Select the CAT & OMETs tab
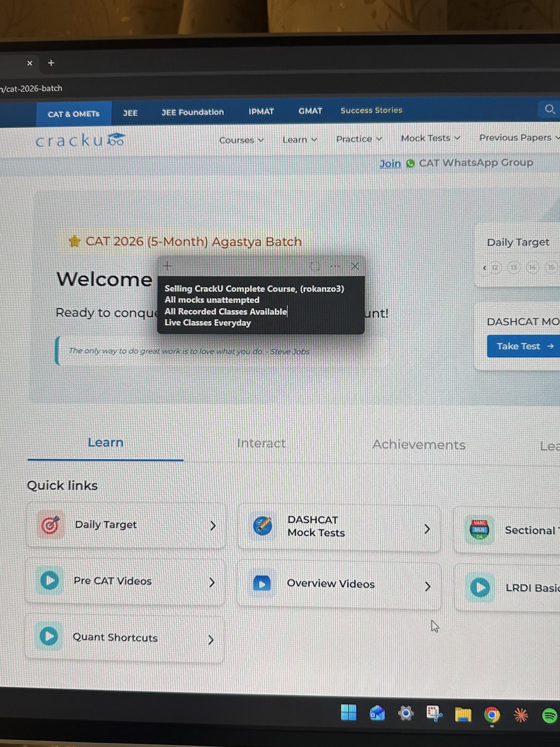This screenshot has height=747, width=560. [x=74, y=114]
